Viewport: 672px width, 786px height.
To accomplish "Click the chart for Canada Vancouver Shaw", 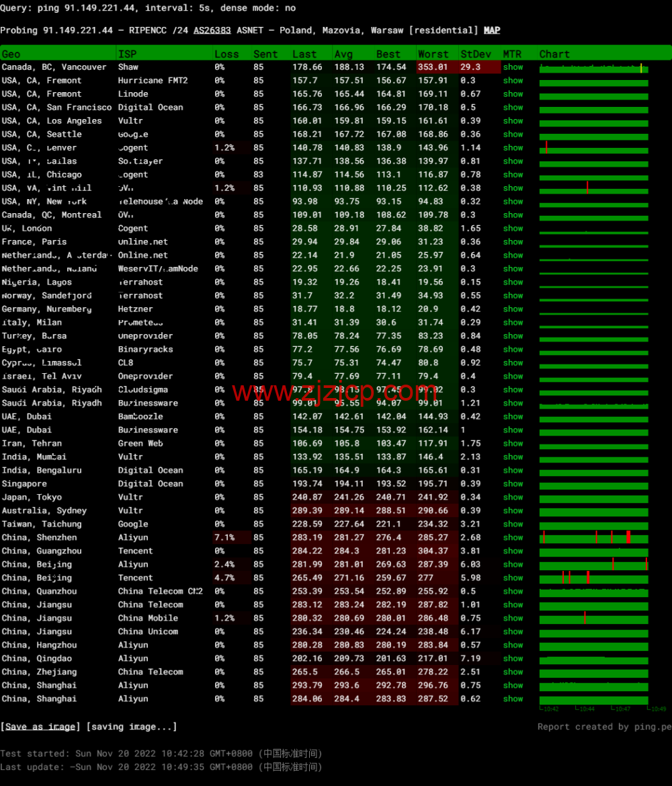I will coord(594,67).
